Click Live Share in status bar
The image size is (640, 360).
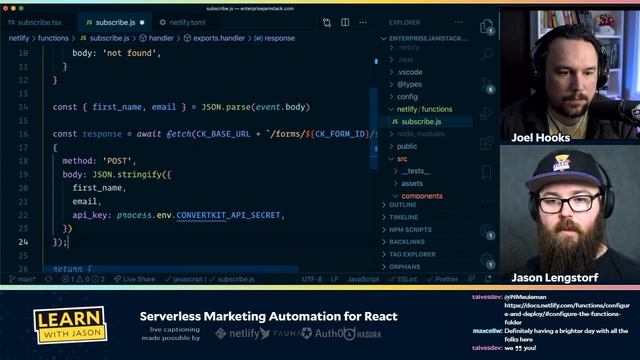click(134, 279)
